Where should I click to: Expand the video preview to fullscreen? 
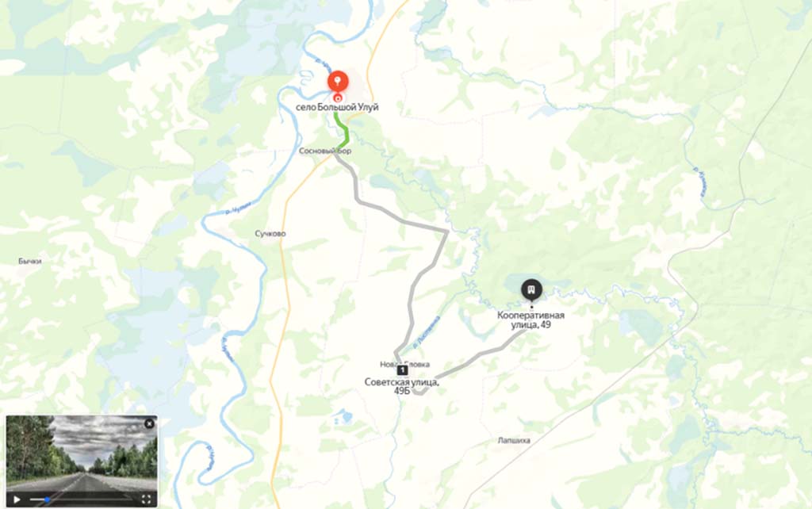pos(146,499)
